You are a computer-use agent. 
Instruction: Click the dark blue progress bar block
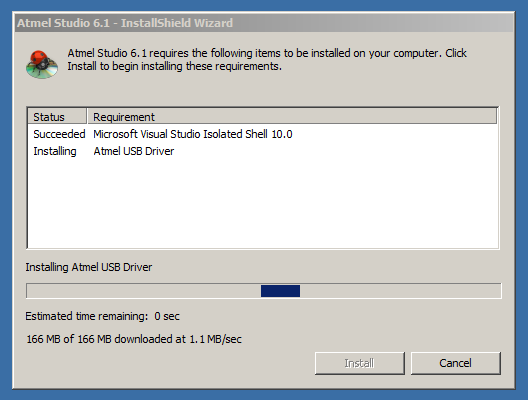point(280,291)
